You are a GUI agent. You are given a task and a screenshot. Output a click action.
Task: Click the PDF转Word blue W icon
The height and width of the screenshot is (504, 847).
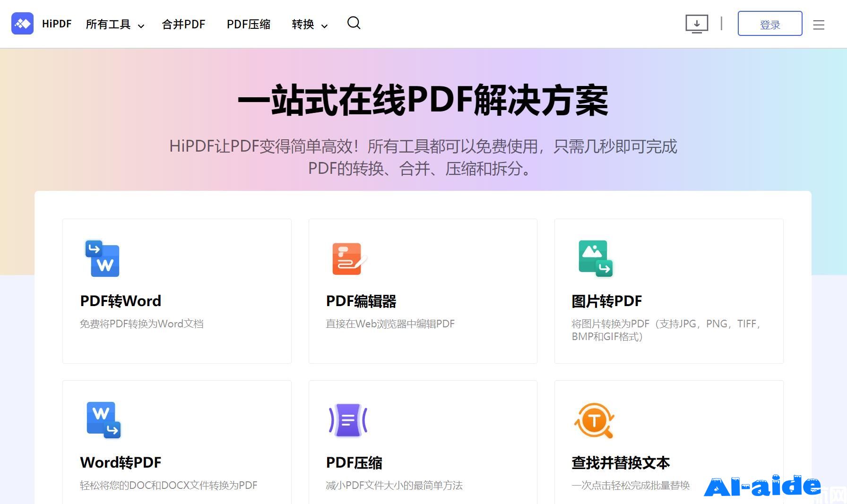103,258
